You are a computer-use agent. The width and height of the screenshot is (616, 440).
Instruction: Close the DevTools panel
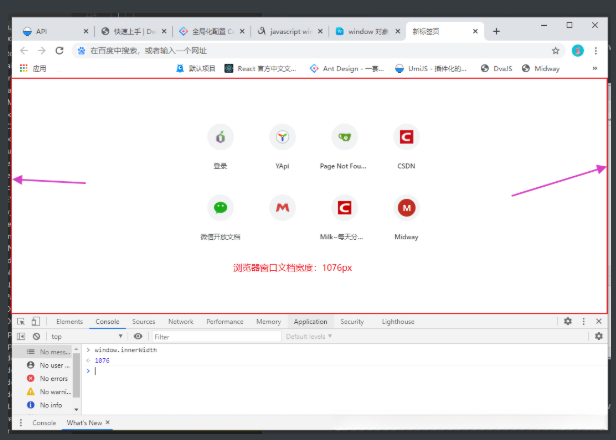click(x=599, y=321)
